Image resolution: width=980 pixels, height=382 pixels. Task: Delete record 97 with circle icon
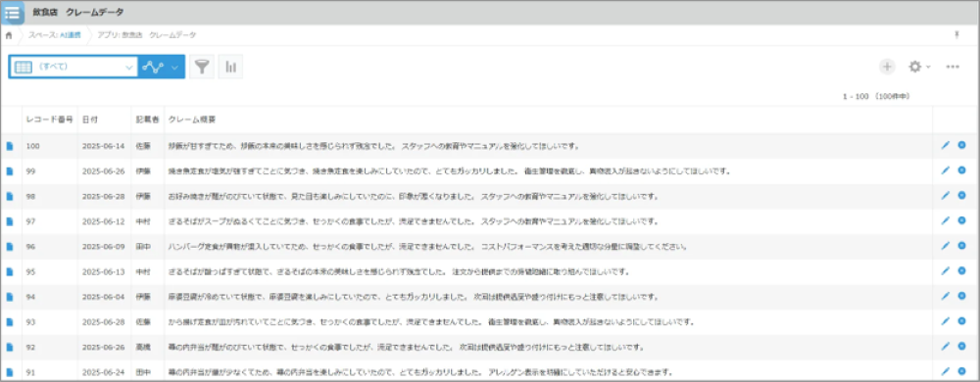pyautogui.click(x=962, y=221)
